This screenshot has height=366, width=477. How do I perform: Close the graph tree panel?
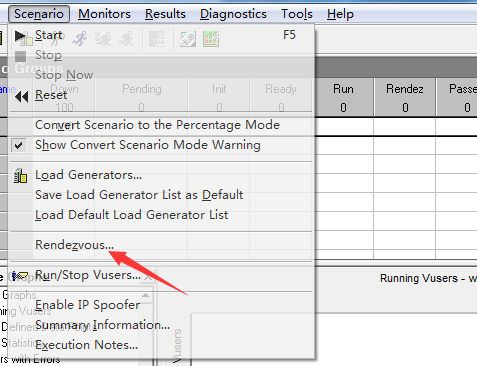click(x=148, y=277)
